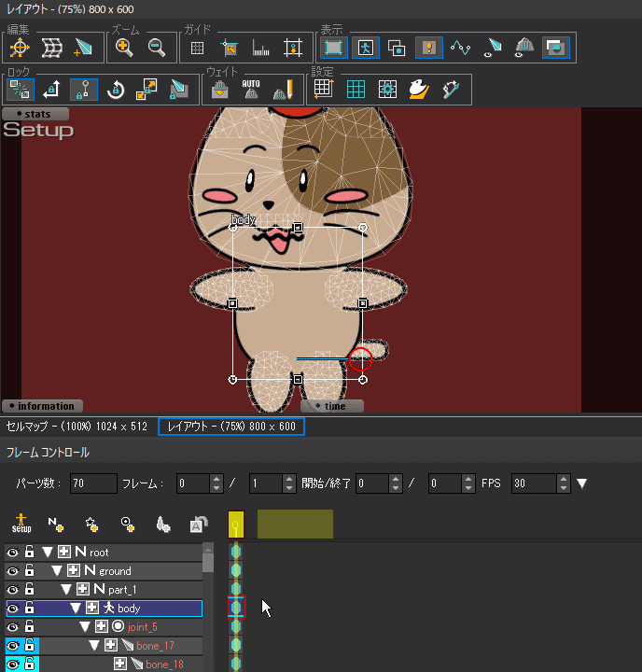The width and height of the screenshot is (642, 672).
Task: Click the teal grid settings icon
Action: click(356, 90)
